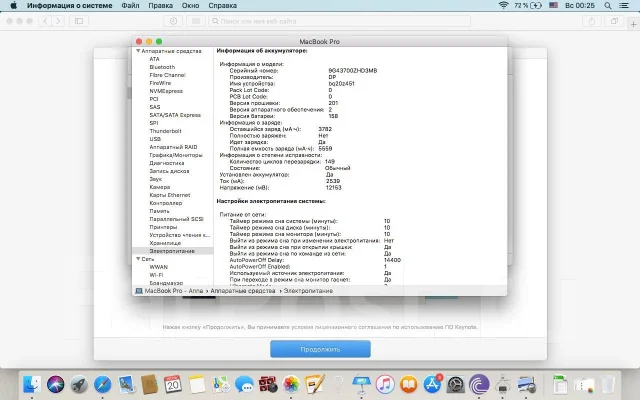
Task: Select Fibre Channel sidebar item
Action: 167,75
